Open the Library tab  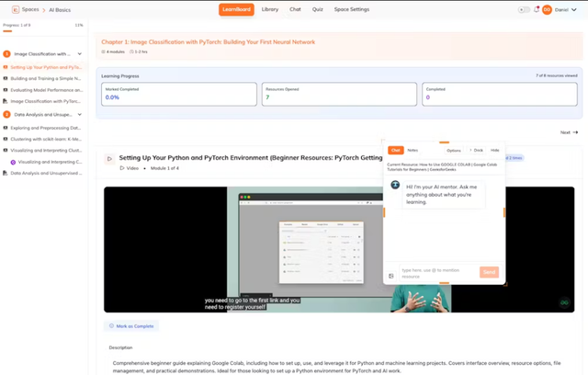[x=270, y=9]
